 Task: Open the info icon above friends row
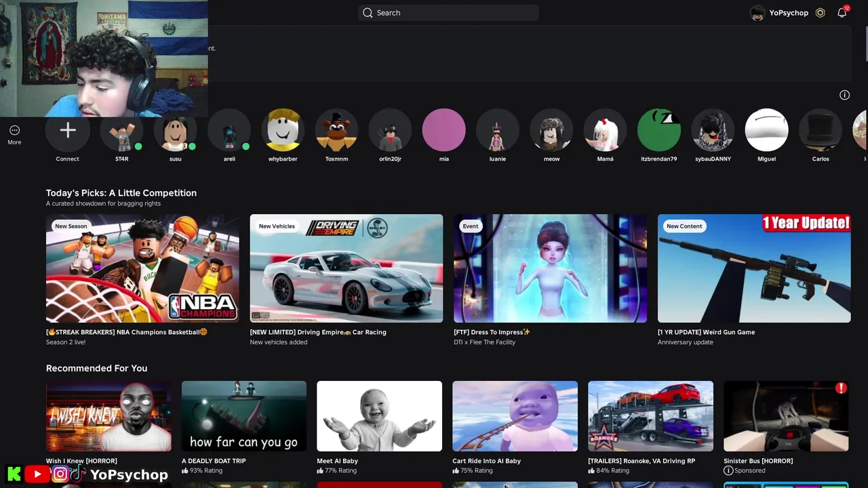[x=844, y=95]
